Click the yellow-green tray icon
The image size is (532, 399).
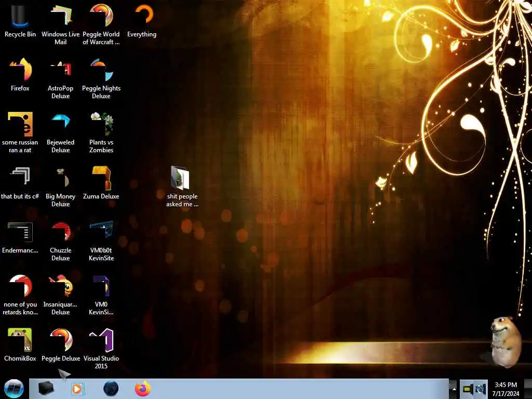point(468,389)
